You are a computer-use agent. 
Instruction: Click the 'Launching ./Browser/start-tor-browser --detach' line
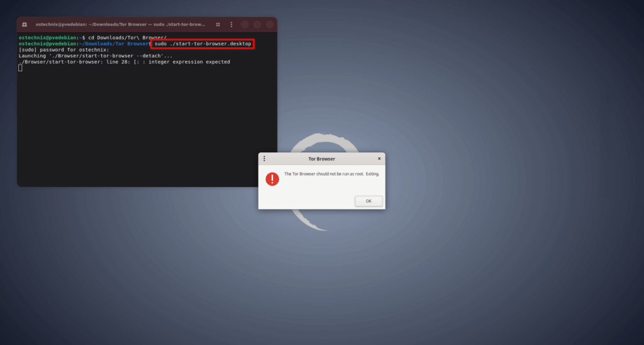[x=96, y=56]
